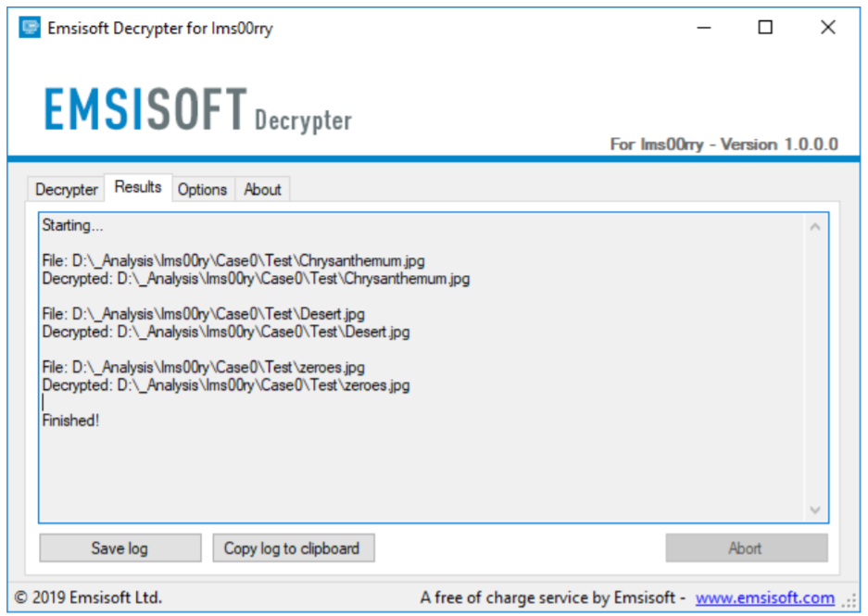Viewport: 868px width, 616px height.
Task: Maximize the Emsisoft Decrypter window
Action: coord(765,28)
